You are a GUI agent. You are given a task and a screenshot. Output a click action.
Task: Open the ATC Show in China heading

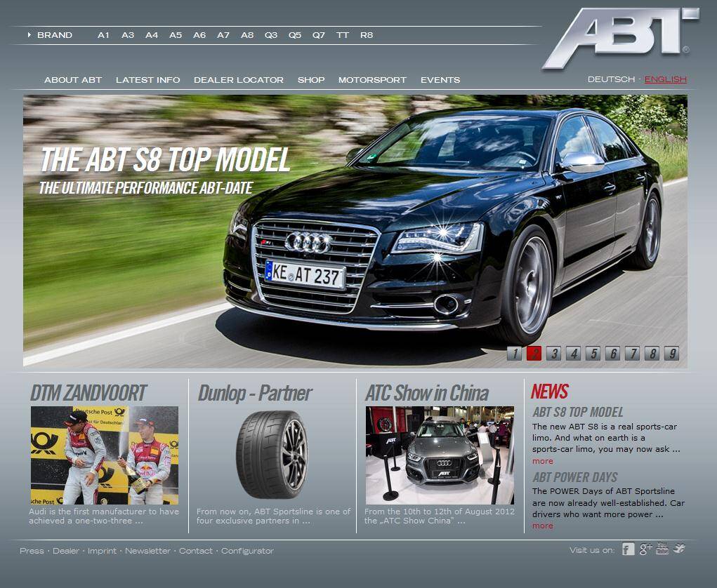click(x=427, y=393)
